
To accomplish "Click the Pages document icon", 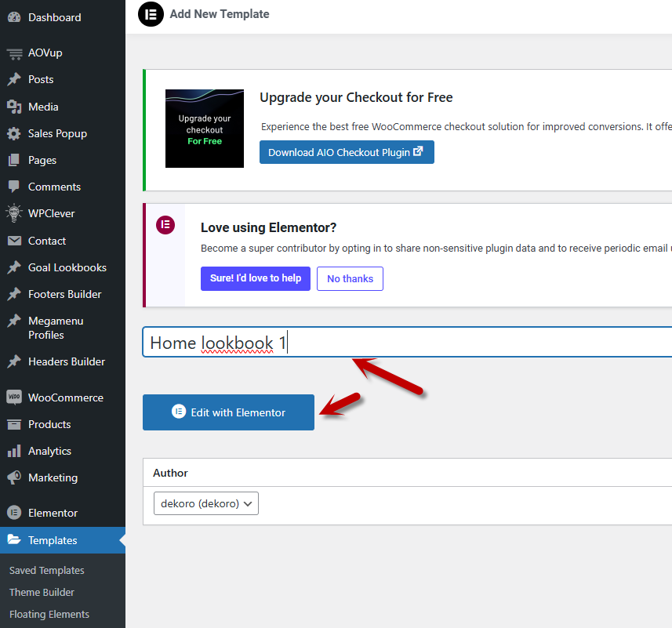I will pyautogui.click(x=14, y=160).
